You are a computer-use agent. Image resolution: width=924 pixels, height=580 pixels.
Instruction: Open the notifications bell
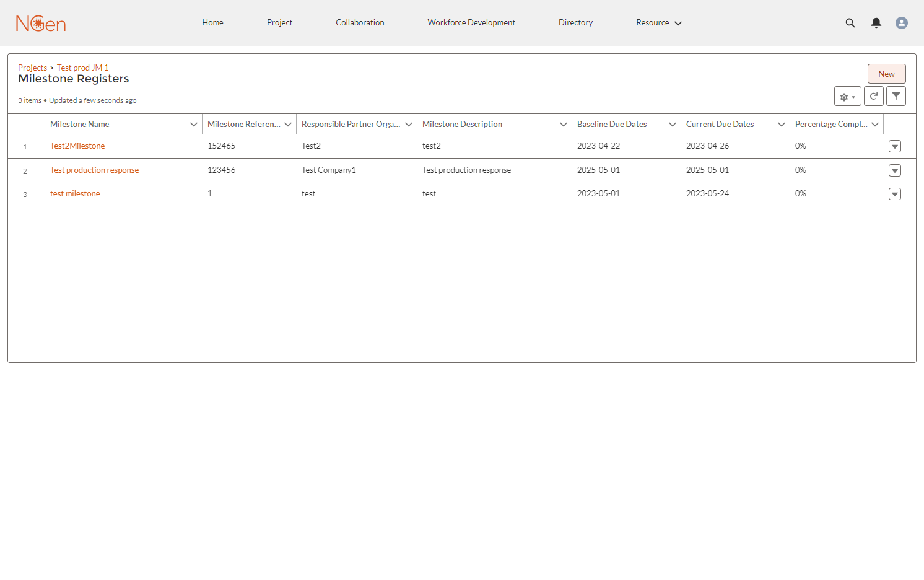tap(876, 23)
